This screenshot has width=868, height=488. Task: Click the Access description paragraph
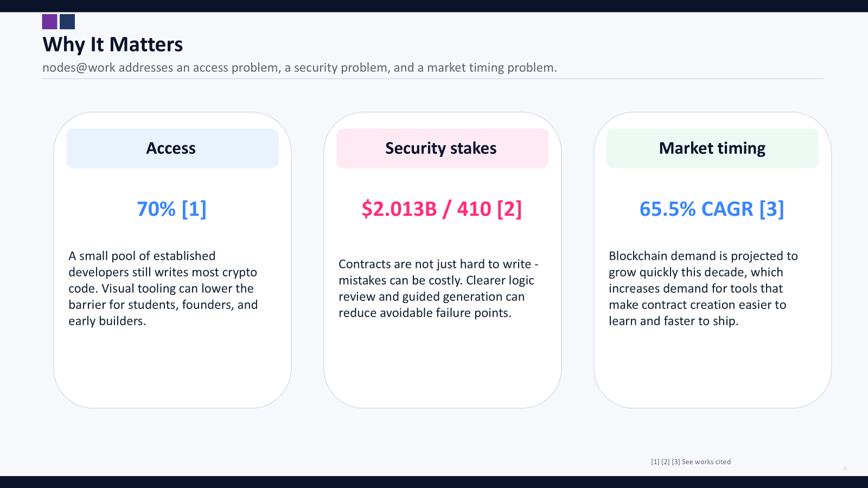click(163, 288)
